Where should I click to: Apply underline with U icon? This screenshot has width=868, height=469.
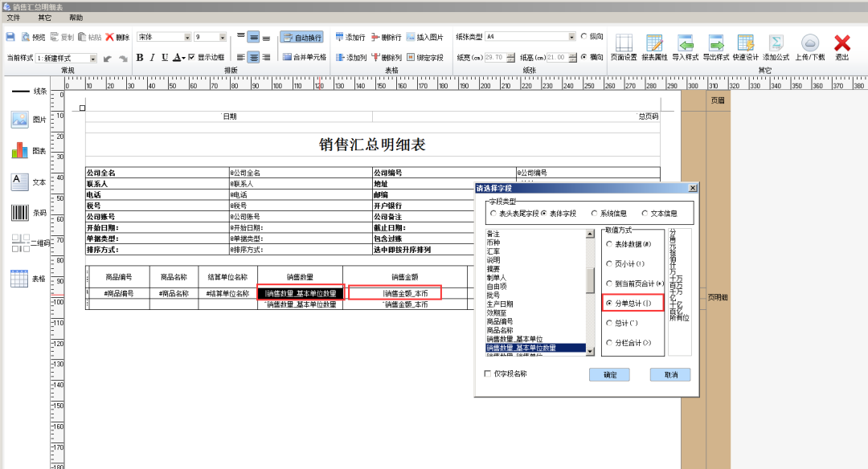[x=165, y=58]
